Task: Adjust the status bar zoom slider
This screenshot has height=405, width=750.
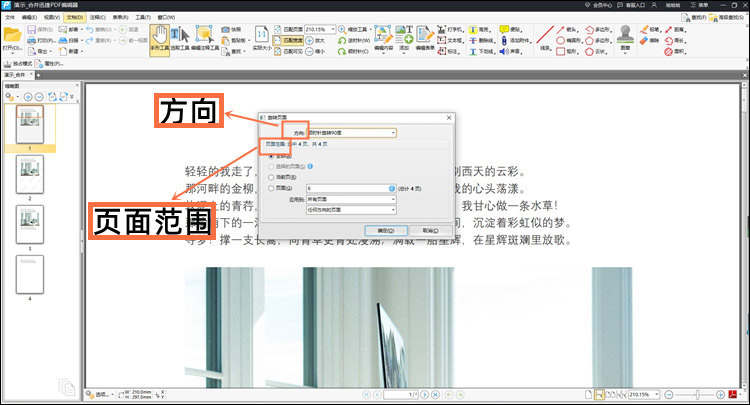Action: [695, 394]
